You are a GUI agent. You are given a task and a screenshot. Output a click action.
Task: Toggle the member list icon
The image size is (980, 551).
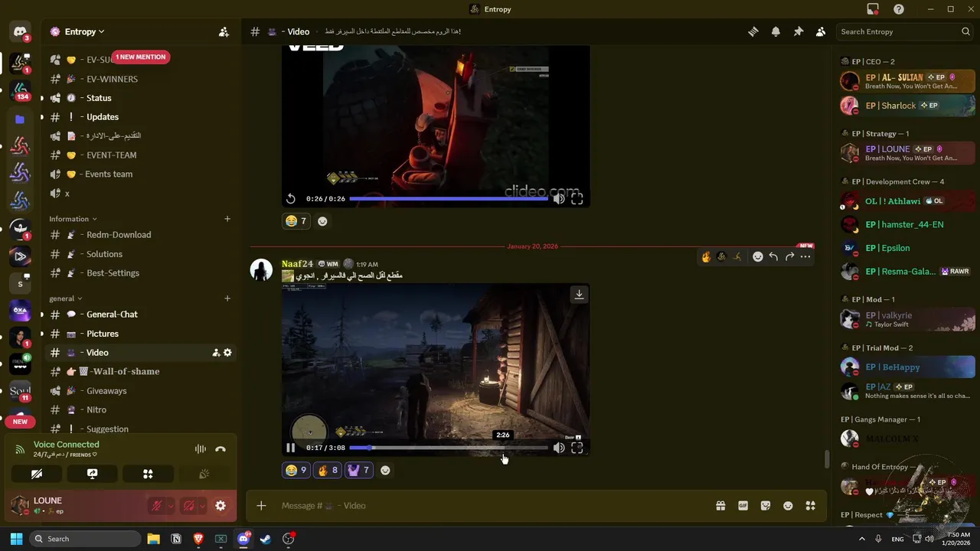(821, 31)
